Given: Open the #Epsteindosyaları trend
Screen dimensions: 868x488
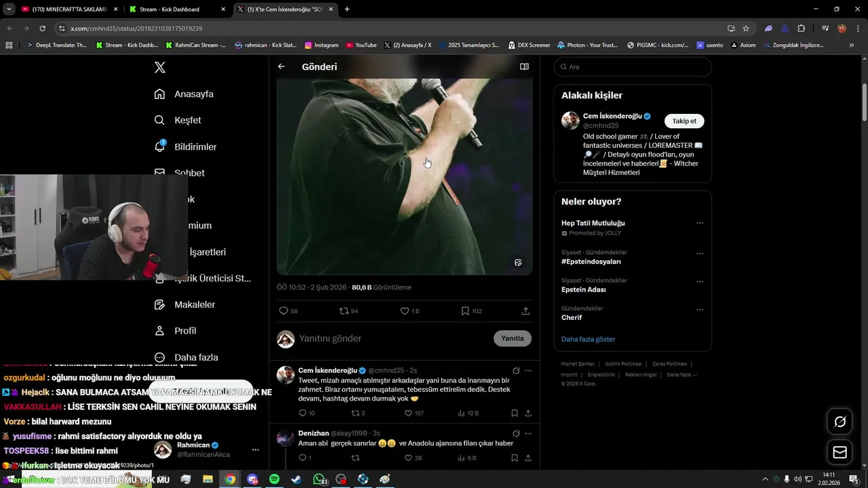Looking at the screenshot, I should coord(591,262).
